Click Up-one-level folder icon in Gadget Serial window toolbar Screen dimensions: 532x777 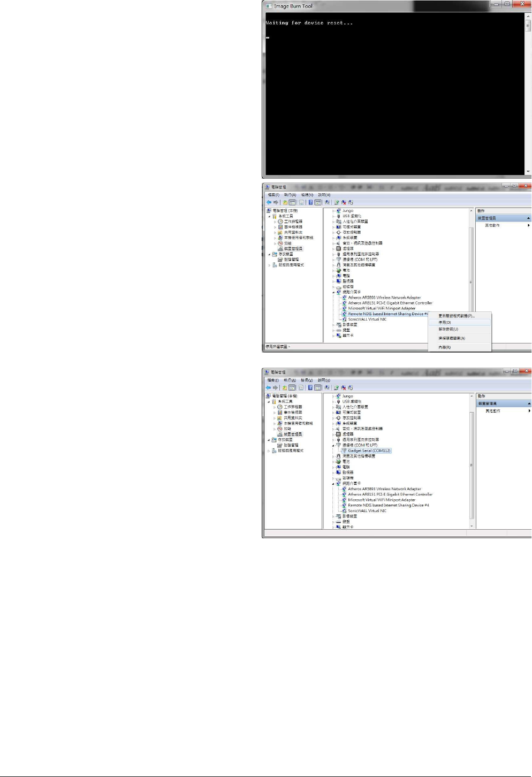285,387
